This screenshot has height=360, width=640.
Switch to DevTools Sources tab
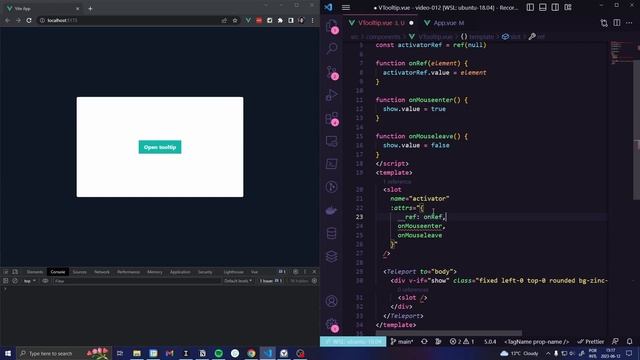80,272
